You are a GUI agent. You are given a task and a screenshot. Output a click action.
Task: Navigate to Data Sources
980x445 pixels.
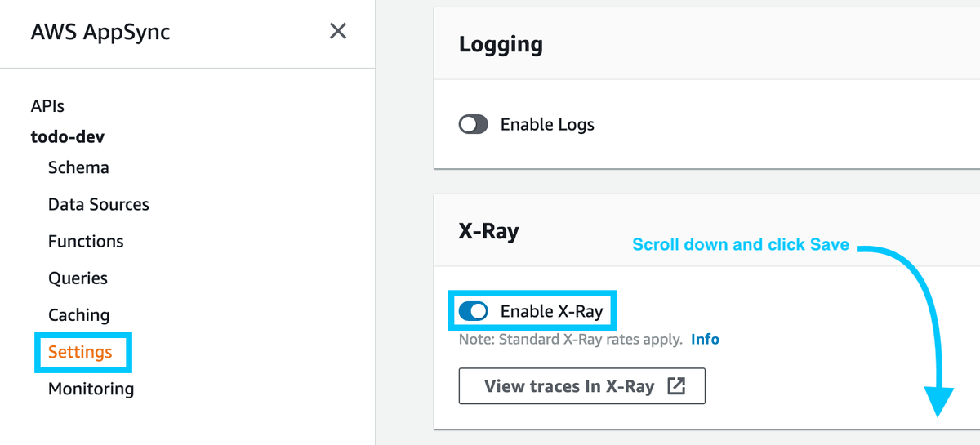point(99,204)
